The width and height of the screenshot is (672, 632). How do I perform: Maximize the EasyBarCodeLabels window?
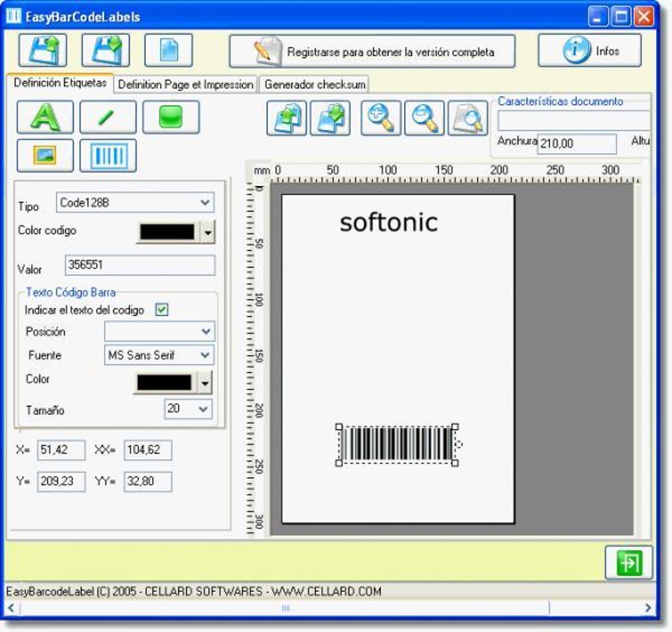pos(621,16)
